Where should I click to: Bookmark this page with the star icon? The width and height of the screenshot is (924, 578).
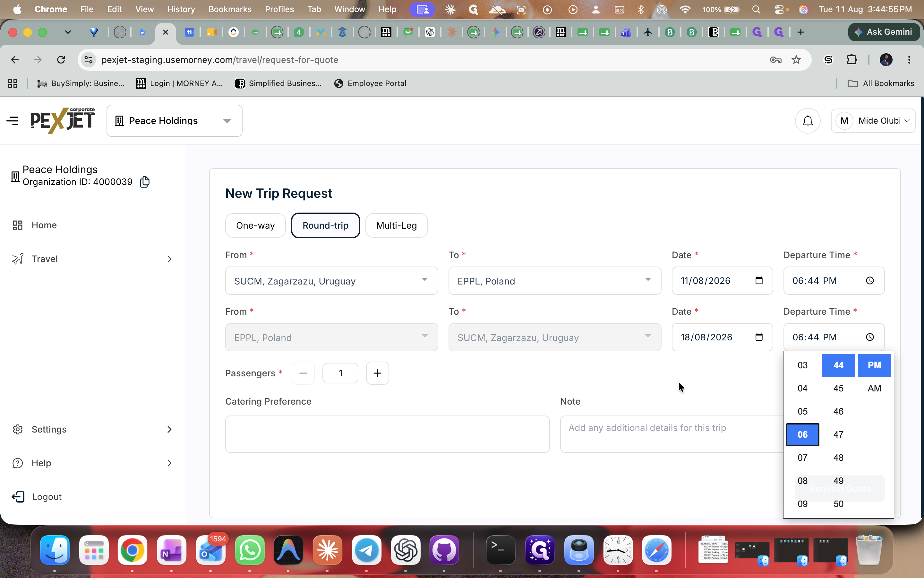point(796,60)
